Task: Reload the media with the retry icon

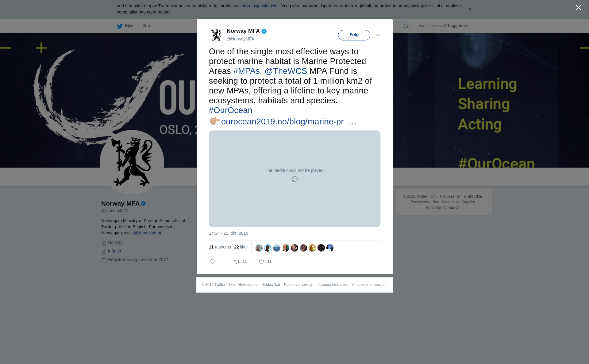Action: [295, 179]
